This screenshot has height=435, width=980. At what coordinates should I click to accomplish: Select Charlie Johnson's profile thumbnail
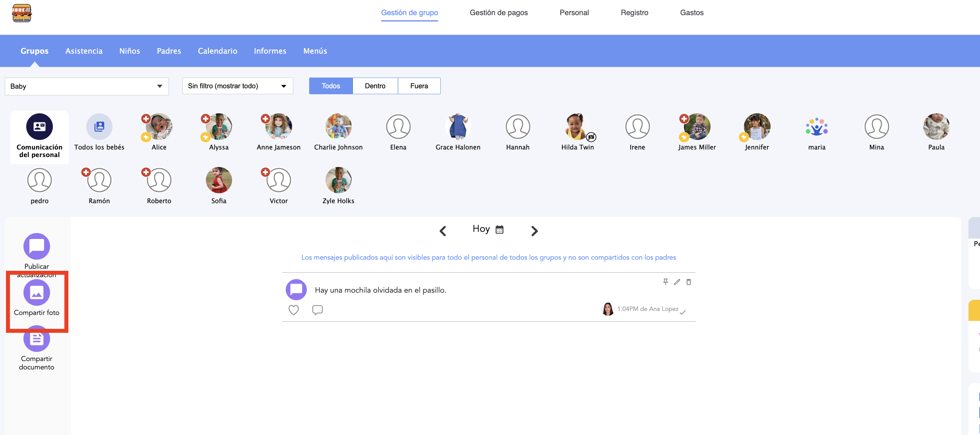338,126
